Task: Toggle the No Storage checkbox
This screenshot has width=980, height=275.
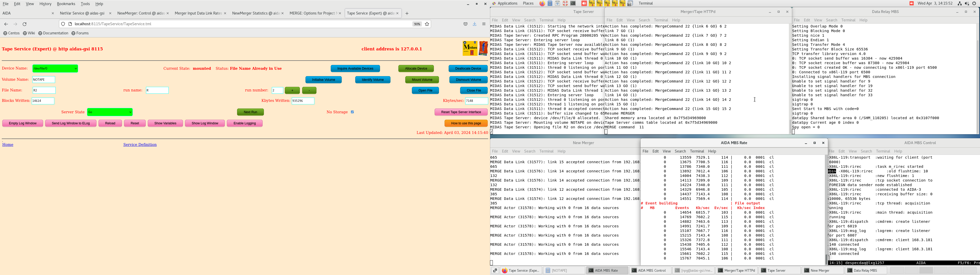Action: point(352,112)
